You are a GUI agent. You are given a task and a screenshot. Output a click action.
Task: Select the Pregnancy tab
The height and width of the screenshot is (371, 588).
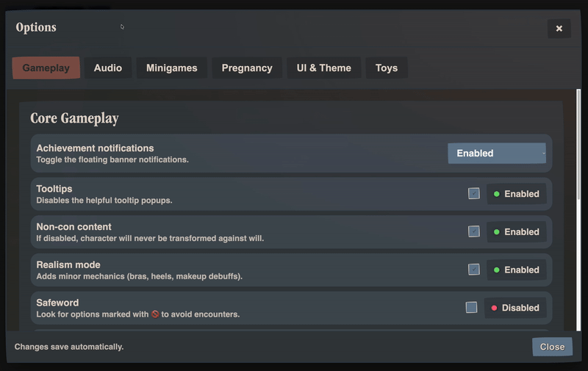coord(247,68)
